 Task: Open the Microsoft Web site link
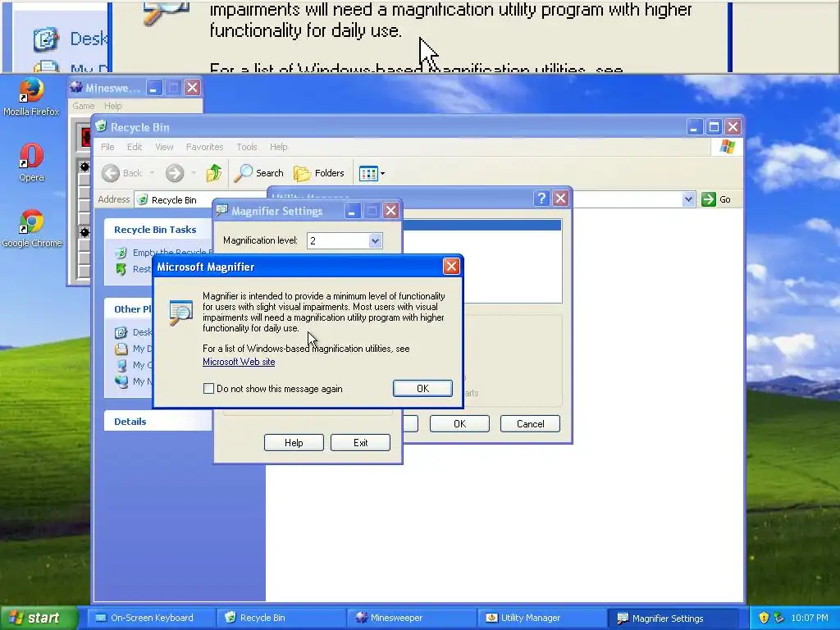coord(239,362)
